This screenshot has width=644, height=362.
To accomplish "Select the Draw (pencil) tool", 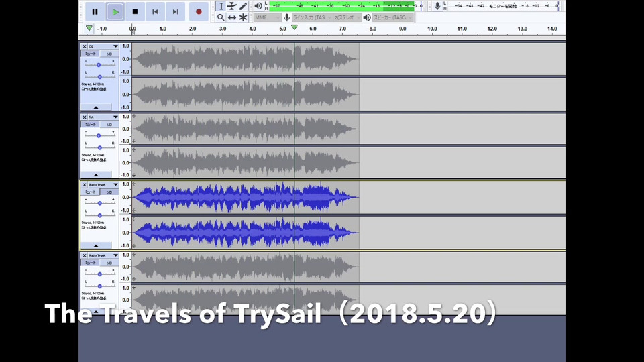I will (243, 6).
